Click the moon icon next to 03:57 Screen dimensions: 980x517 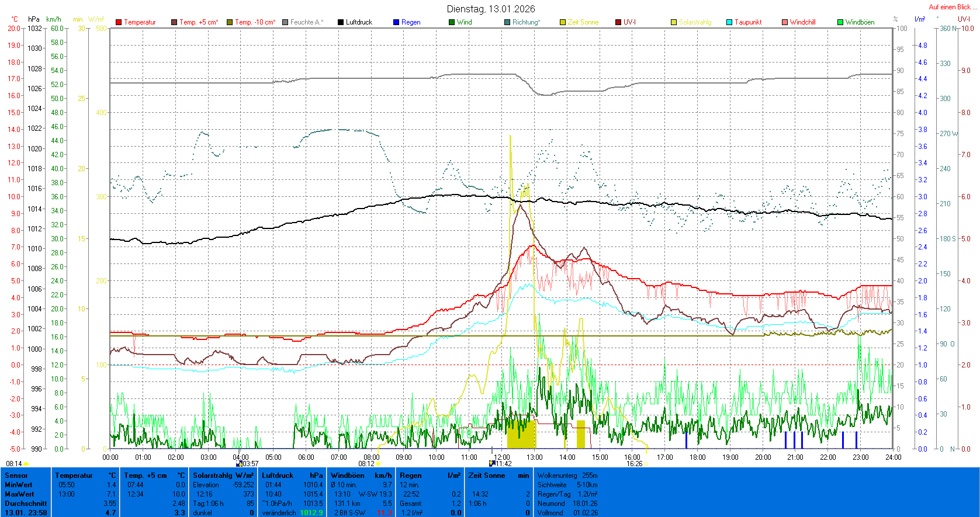(238, 464)
